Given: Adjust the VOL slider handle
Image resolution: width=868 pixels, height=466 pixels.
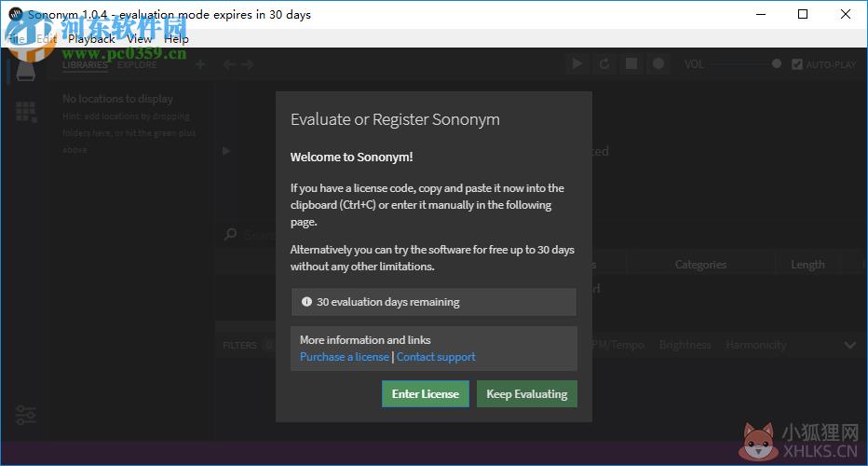Looking at the screenshot, I should (777, 63).
